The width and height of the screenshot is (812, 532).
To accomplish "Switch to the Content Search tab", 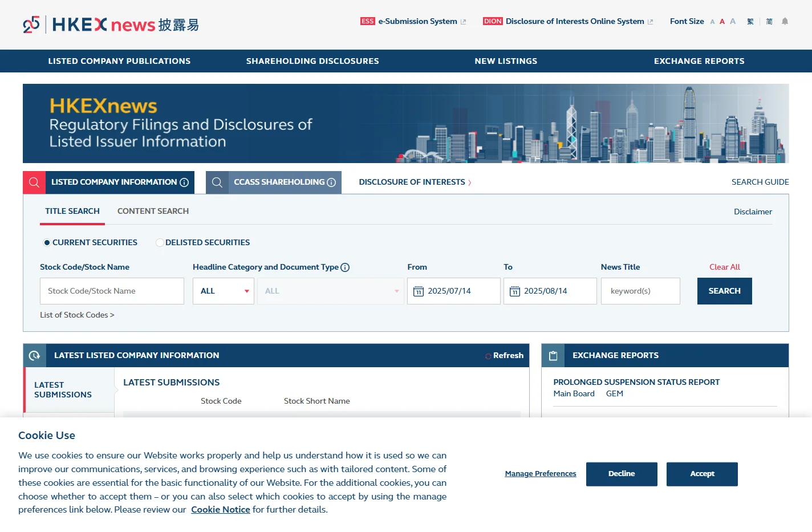I will pyautogui.click(x=153, y=211).
